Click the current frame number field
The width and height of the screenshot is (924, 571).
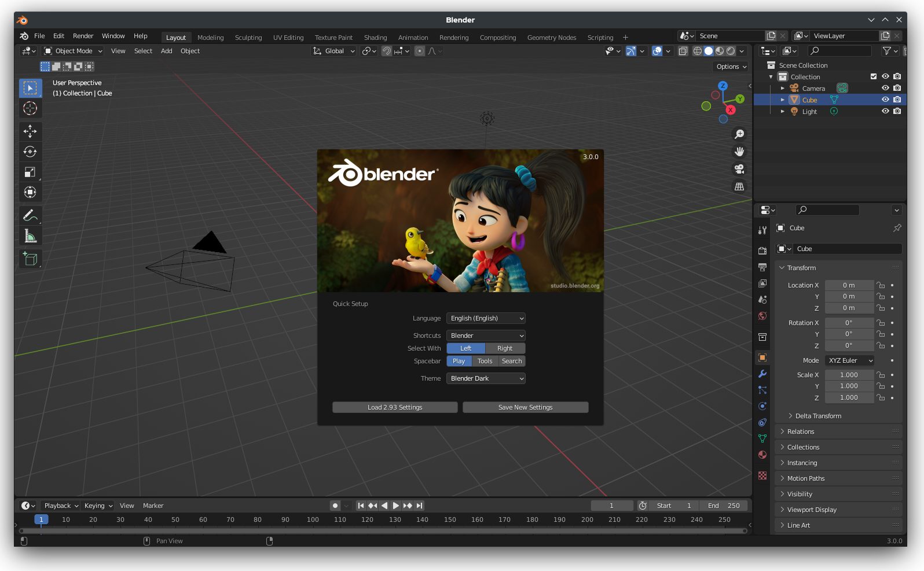pyautogui.click(x=612, y=506)
